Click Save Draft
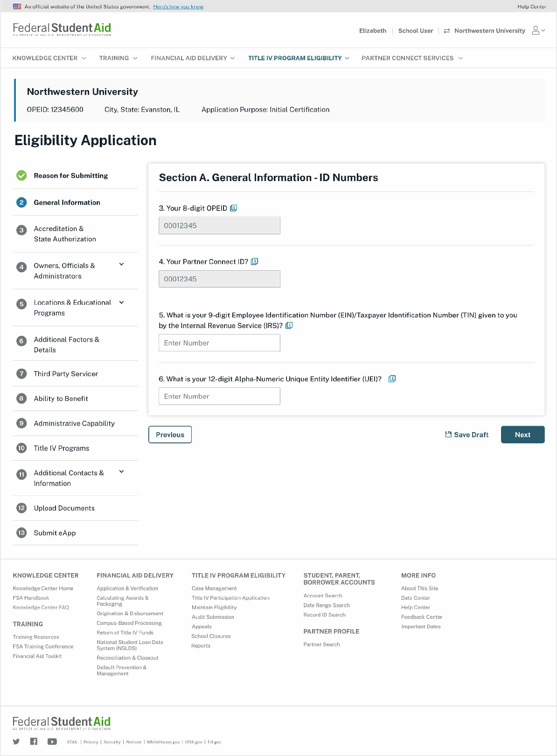 [x=467, y=434]
